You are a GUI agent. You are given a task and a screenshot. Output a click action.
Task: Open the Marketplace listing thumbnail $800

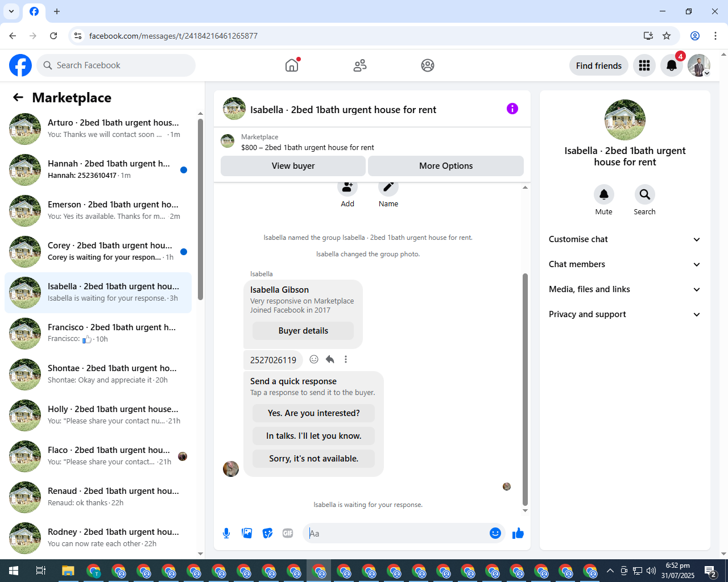pos(227,141)
